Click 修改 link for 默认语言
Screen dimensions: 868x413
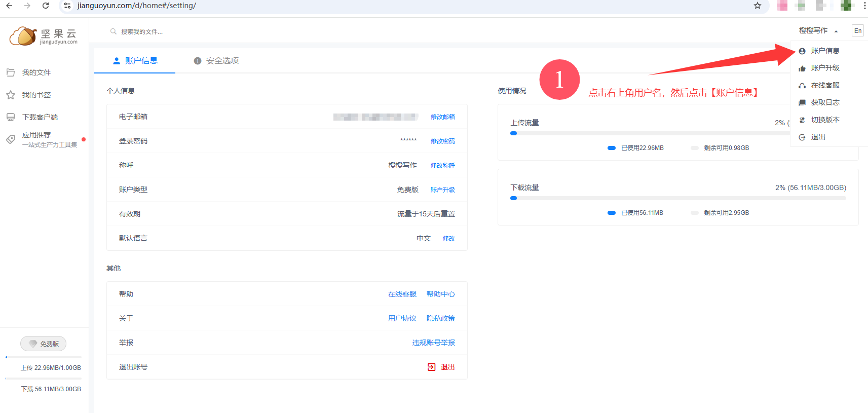tap(449, 238)
